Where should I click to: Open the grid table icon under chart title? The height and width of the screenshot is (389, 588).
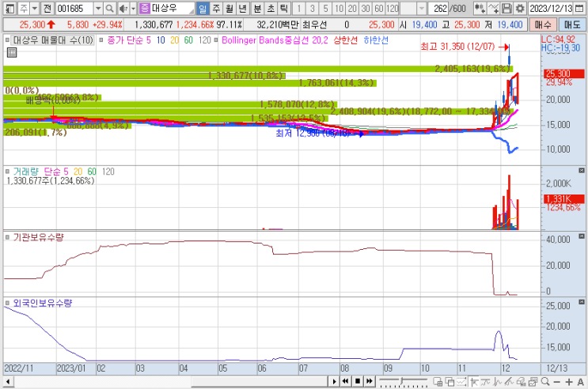tap(12, 52)
